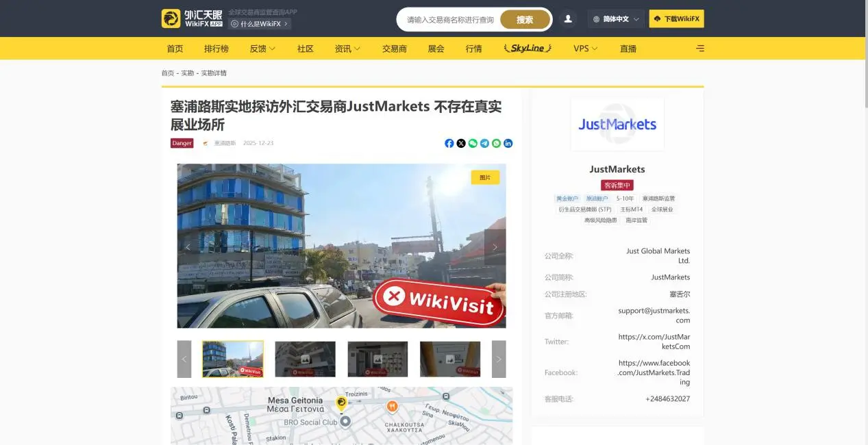Select the fourth thumbnail showing intercom panel
This screenshot has width=868, height=445.
point(450,359)
